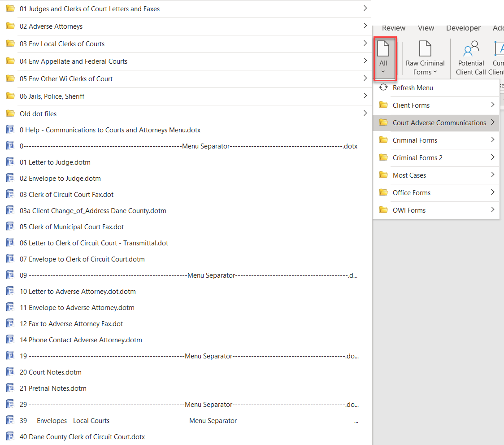Click the Old dot files folder icon
This screenshot has height=445, width=504.
tap(11, 113)
